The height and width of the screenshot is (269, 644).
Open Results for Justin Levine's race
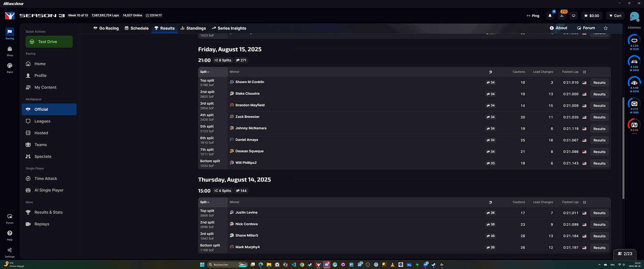pyautogui.click(x=599, y=213)
